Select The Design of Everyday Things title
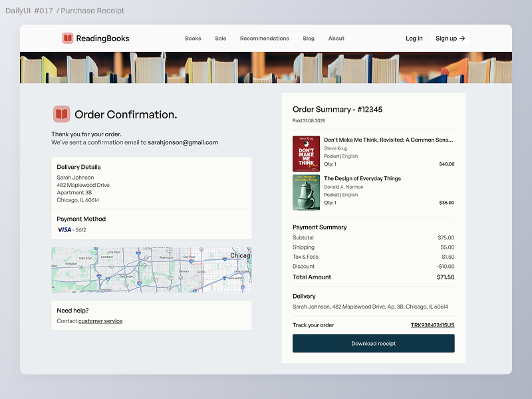532x399 pixels. pos(362,178)
